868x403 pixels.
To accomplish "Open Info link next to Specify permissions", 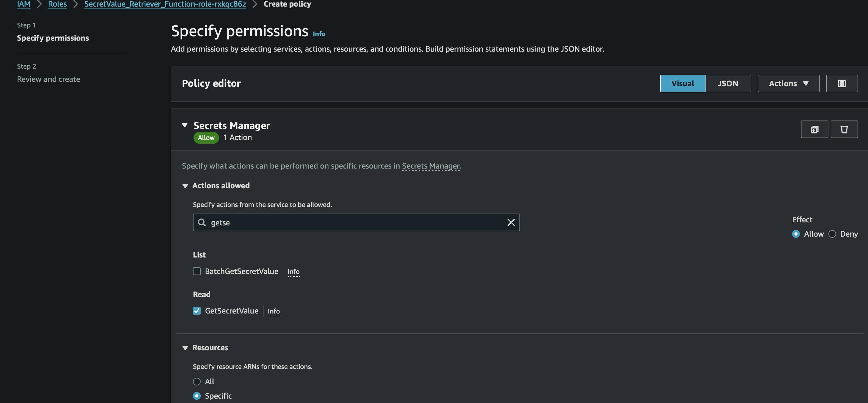I will click(319, 34).
